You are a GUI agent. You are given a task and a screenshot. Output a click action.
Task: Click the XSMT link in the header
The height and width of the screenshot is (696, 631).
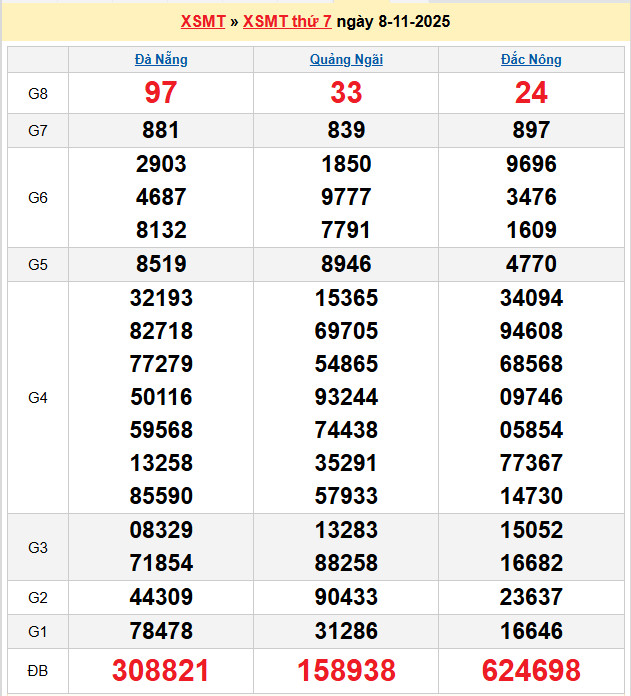[203, 21]
